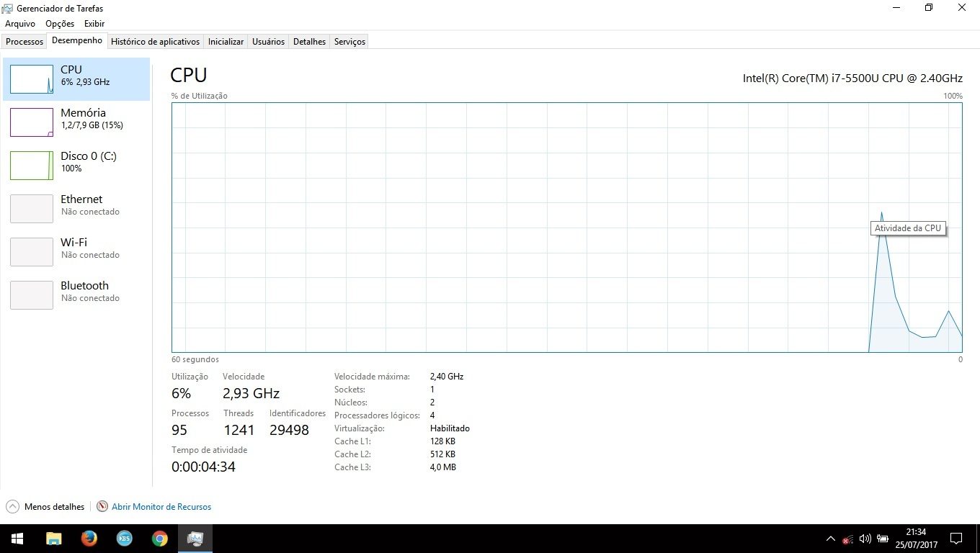Click the Resource Monitor icon
The height and width of the screenshot is (553, 980).
click(102, 507)
